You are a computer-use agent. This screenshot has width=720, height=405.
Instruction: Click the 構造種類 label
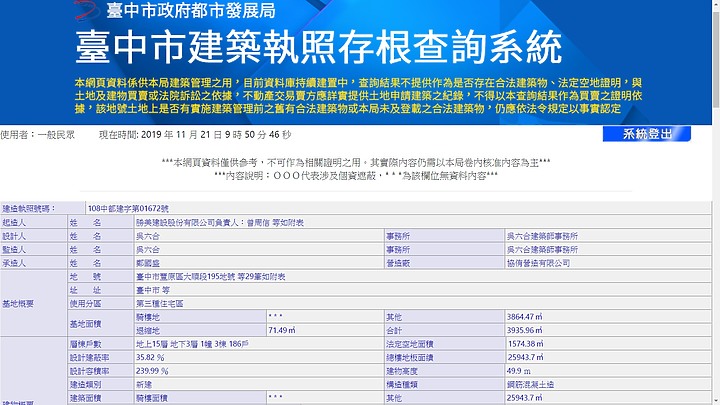[x=402, y=384]
